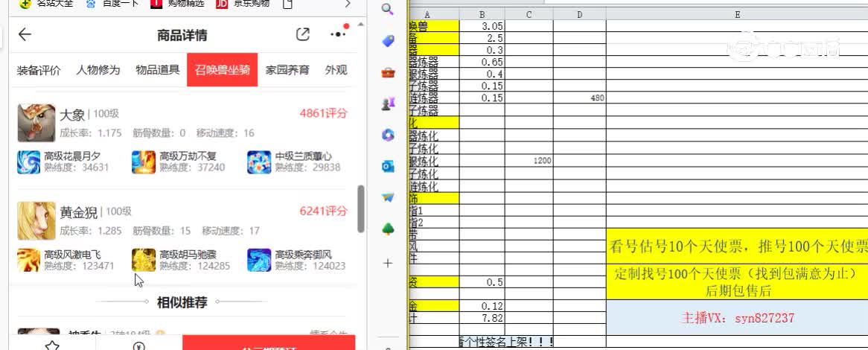Switch to the 物品道具 tab
The width and height of the screenshot is (868, 350).
click(x=158, y=70)
